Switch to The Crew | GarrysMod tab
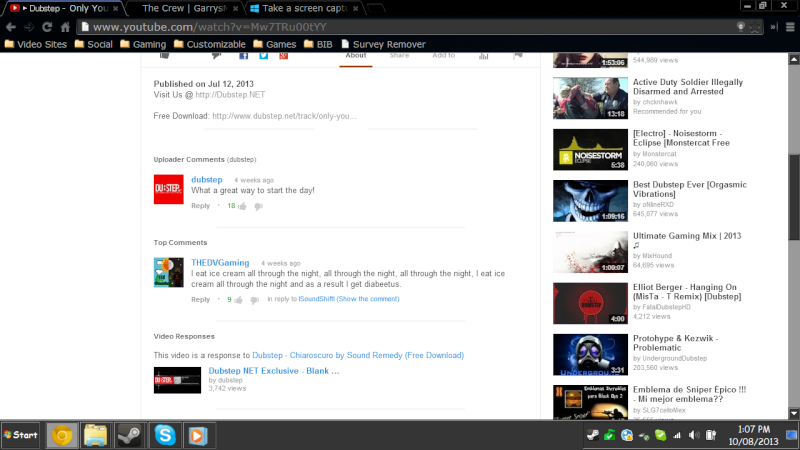 pyautogui.click(x=185, y=8)
